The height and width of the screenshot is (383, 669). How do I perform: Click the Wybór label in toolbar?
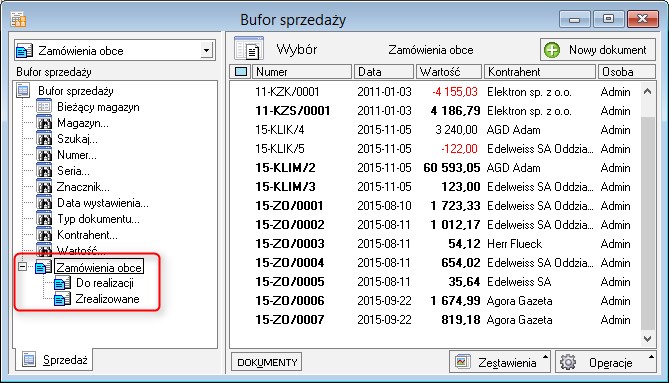pos(297,49)
